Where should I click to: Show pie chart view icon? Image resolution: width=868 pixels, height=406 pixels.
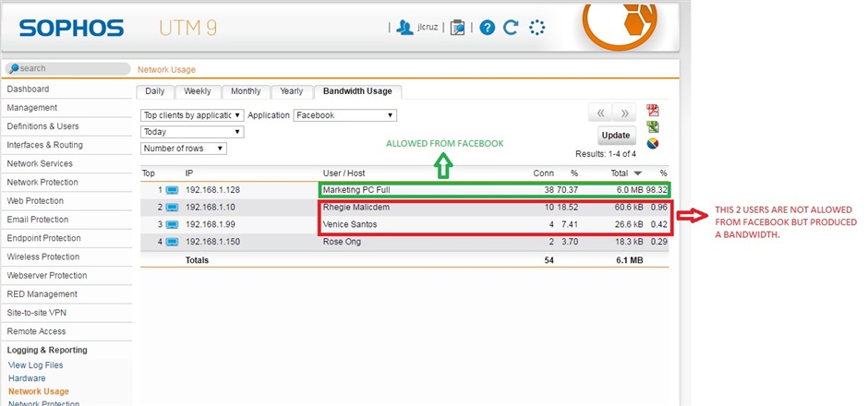click(653, 144)
